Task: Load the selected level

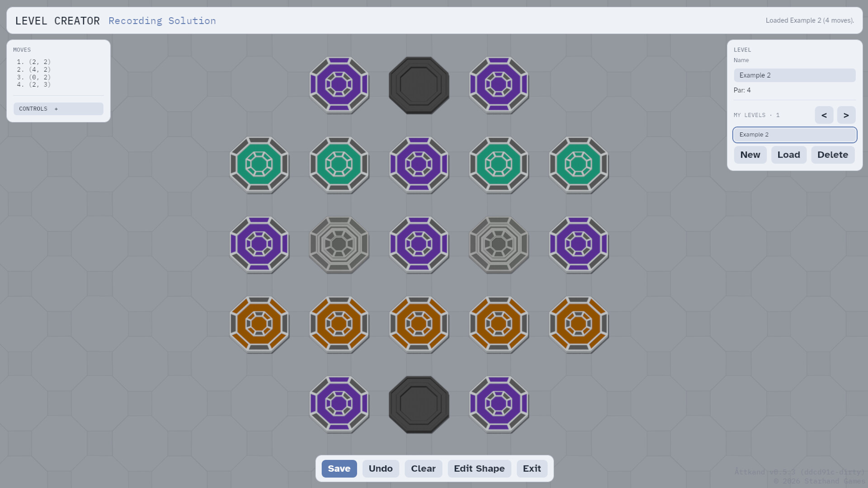Action: pos(789,155)
